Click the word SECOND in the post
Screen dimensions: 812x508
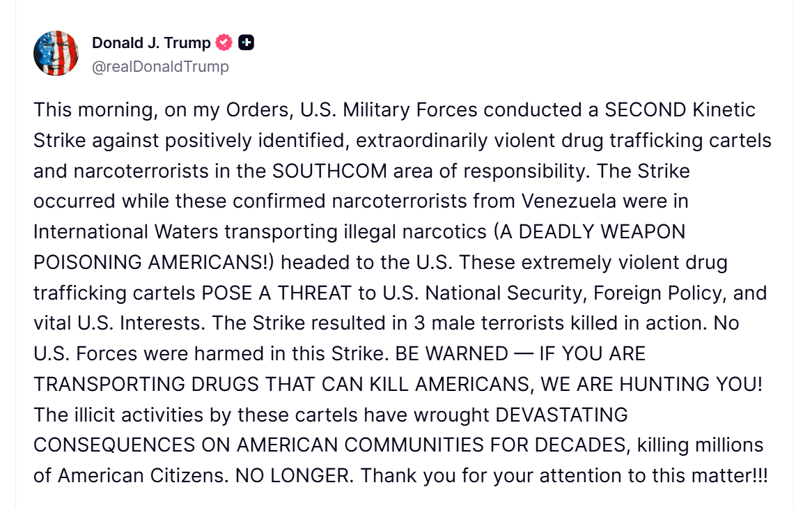point(646,110)
